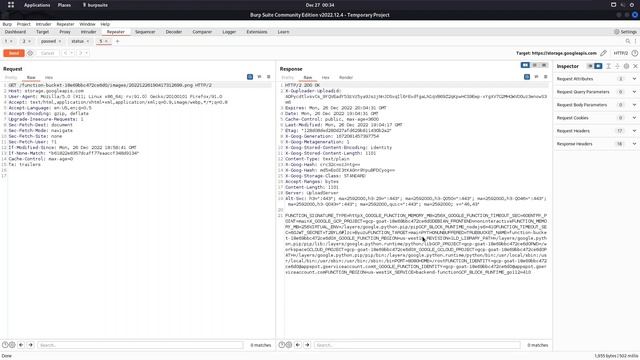This screenshot has width=640, height=360.
Task: Dock Inspector in the left layout position
Action: coord(590,66)
